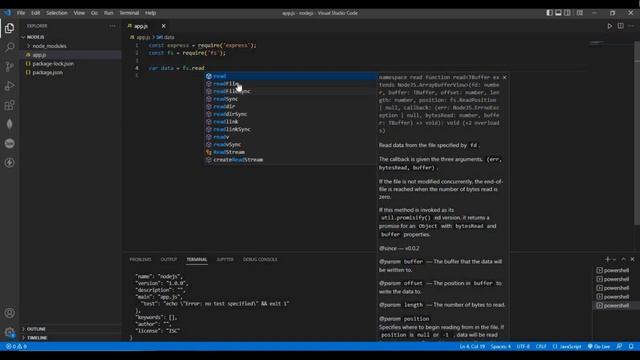Close the app.js editor tab

coord(164,26)
